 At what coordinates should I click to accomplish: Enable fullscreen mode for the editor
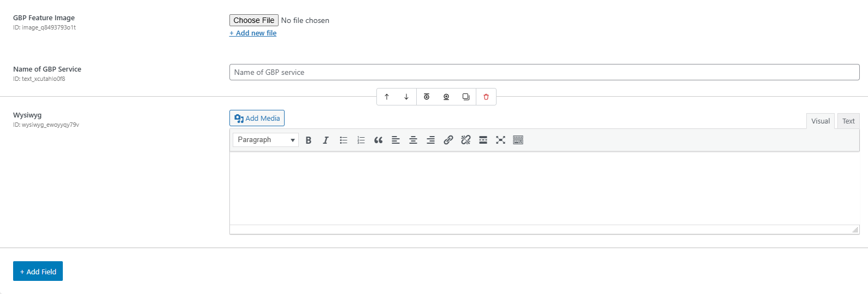(500, 140)
